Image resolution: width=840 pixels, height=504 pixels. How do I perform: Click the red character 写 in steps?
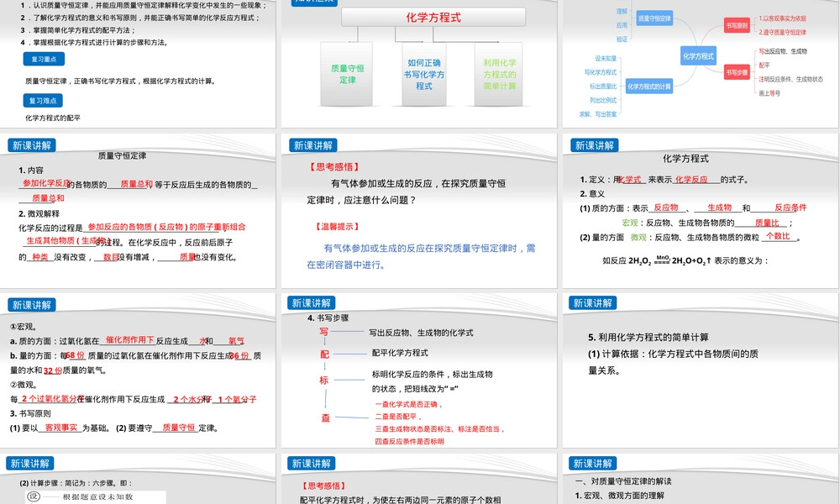pyautogui.click(x=323, y=332)
